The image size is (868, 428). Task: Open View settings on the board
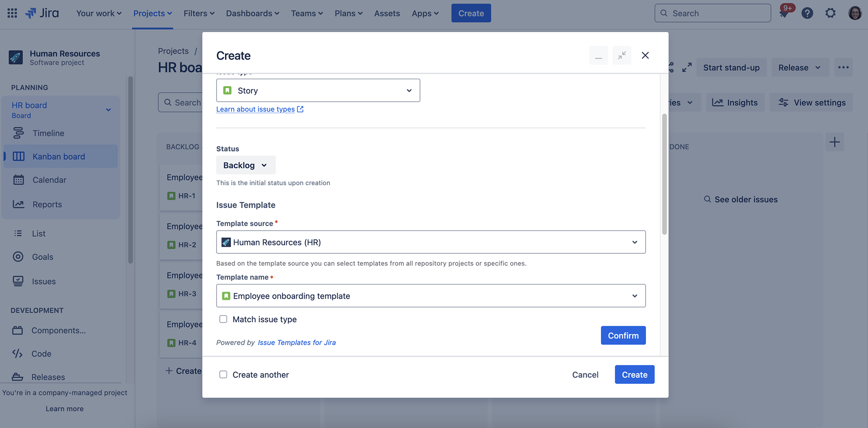[x=811, y=102]
